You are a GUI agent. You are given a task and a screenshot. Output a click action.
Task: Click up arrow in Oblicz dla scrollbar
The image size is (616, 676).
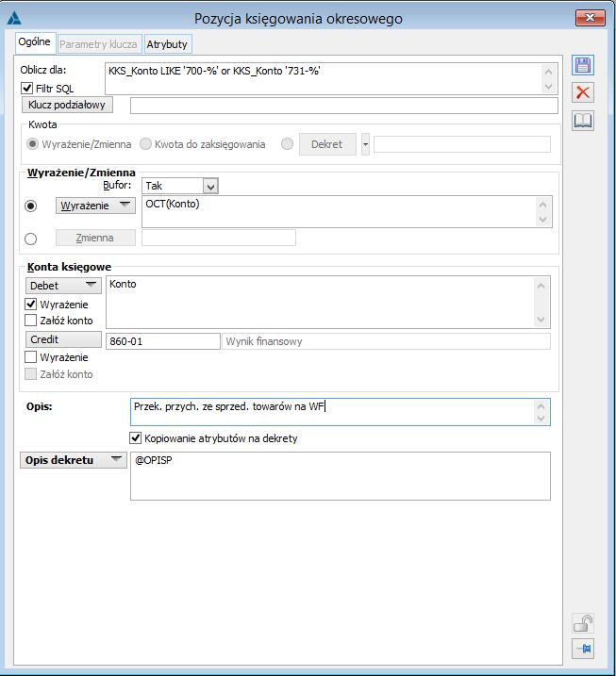coord(549,71)
